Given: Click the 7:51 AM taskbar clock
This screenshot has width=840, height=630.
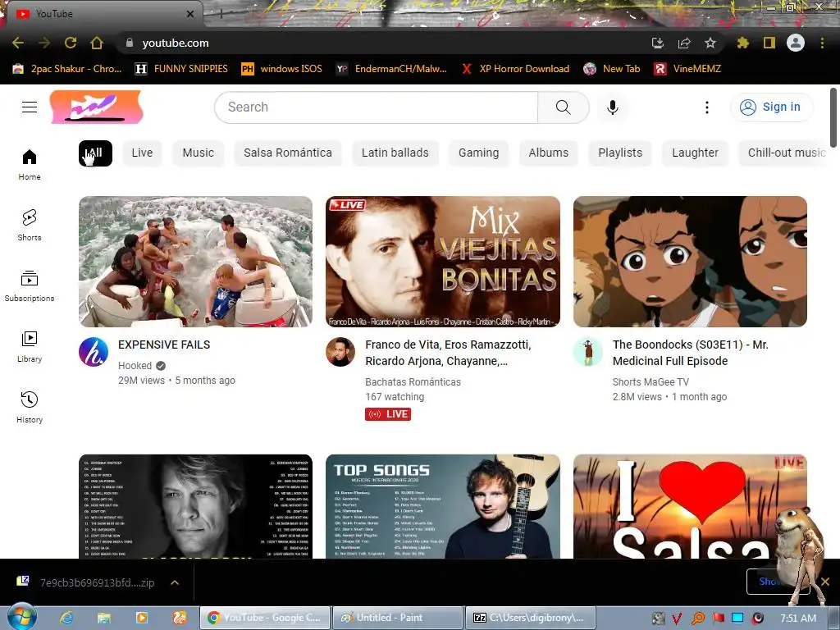Looking at the screenshot, I should pos(798,618).
